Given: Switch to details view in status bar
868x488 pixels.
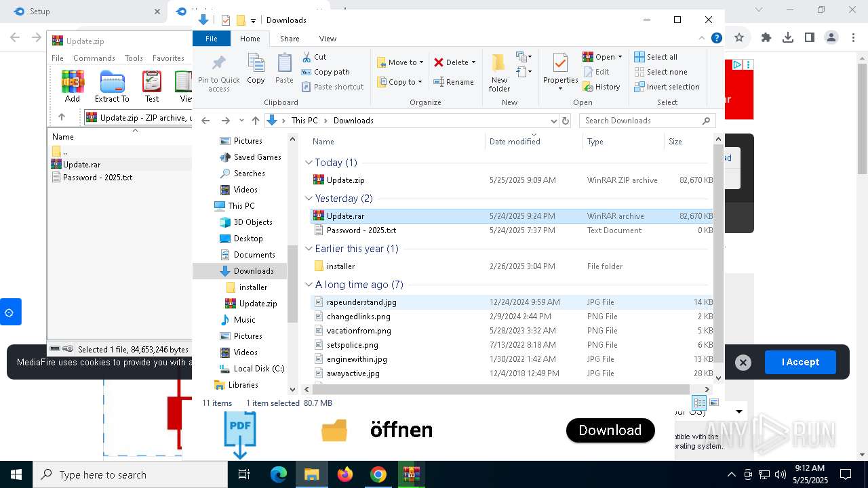Looking at the screenshot, I should 700,403.
